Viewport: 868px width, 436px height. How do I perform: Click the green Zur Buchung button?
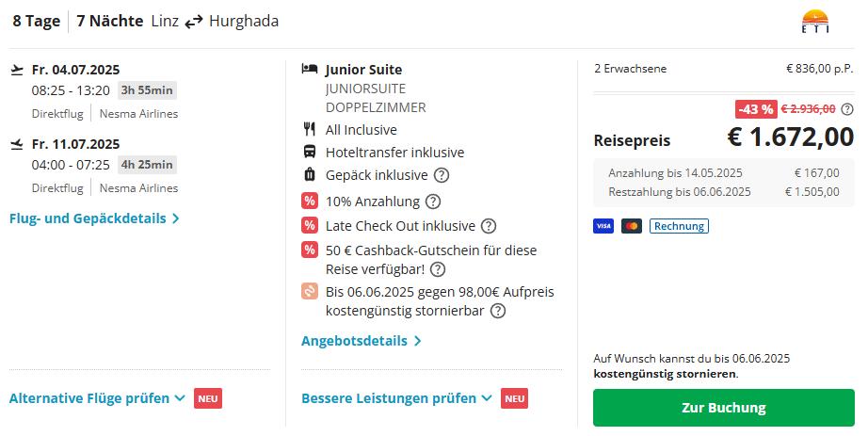coord(724,408)
